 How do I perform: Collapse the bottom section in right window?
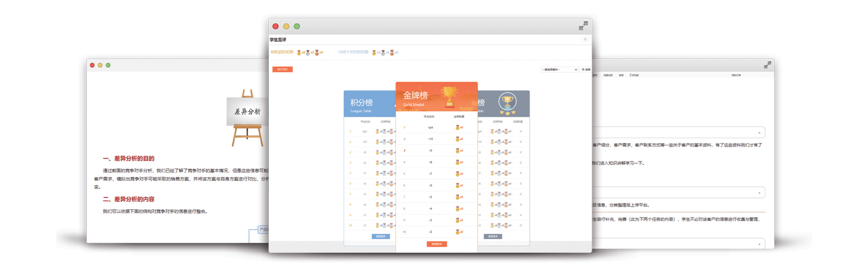(x=759, y=244)
